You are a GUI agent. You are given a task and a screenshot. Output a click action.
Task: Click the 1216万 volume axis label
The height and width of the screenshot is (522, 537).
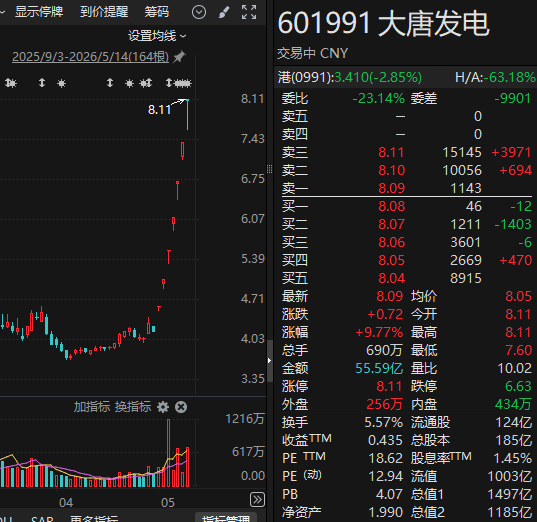coord(245,419)
